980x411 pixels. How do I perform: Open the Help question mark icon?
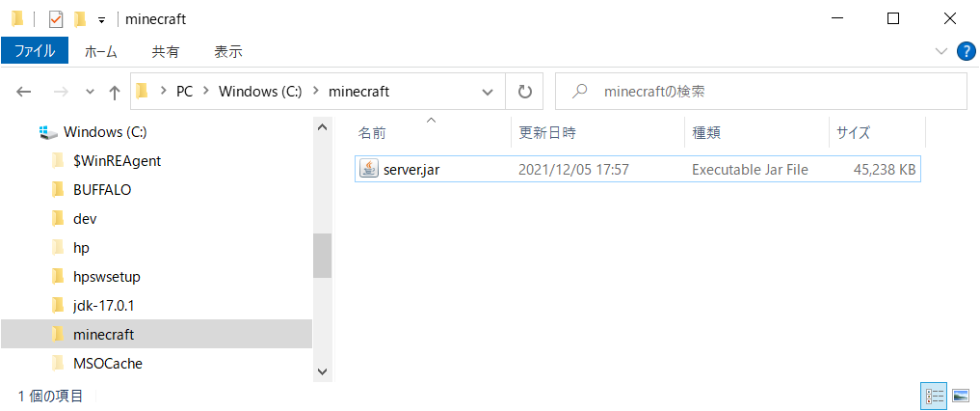(x=967, y=51)
